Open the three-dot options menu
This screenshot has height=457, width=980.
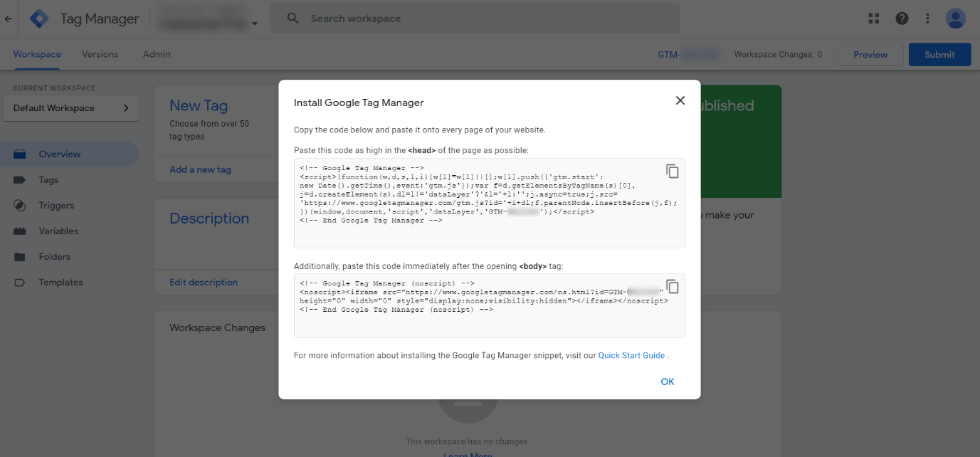tap(927, 19)
